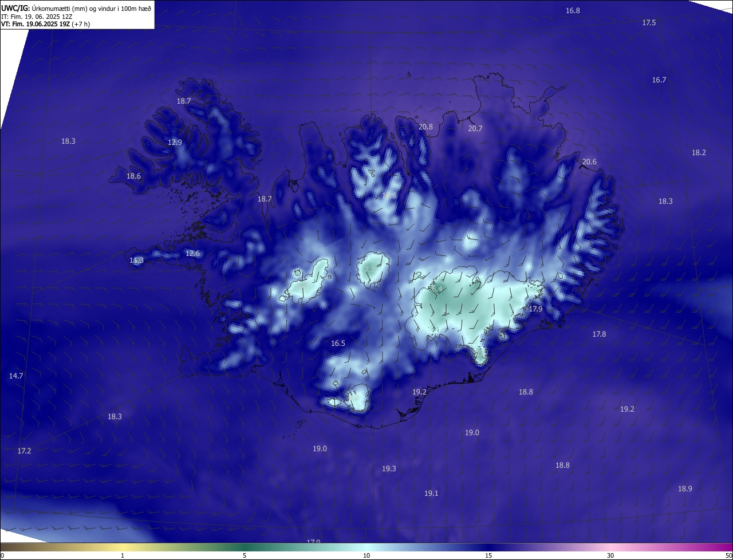Click the 12.9 value over the Westfjords

pyautogui.click(x=175, y=143)
